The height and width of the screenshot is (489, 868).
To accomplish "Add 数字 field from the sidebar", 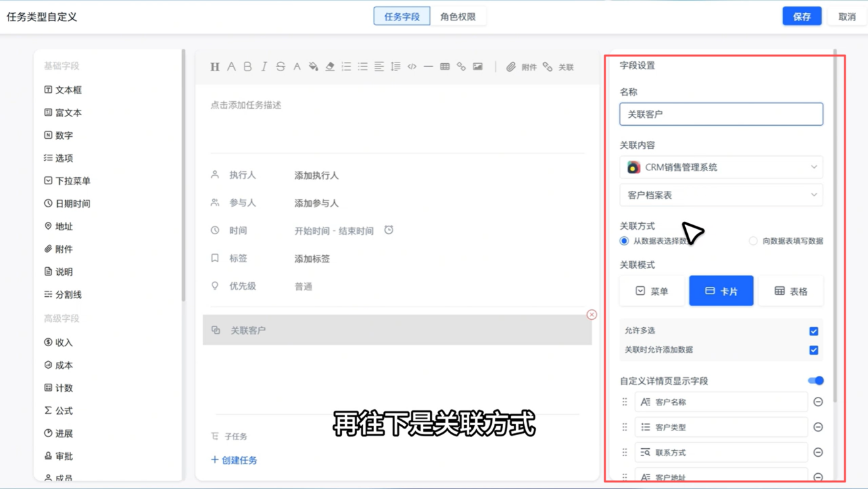I will 59,135.
